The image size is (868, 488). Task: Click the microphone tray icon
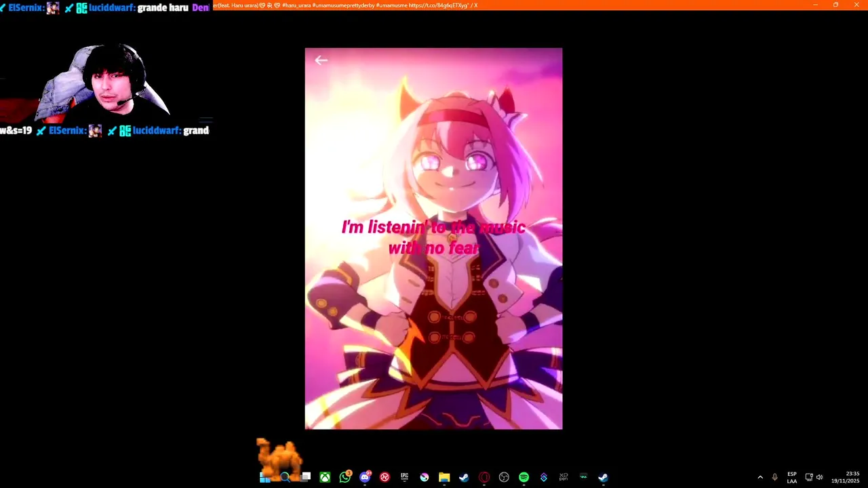click(774, 477)
